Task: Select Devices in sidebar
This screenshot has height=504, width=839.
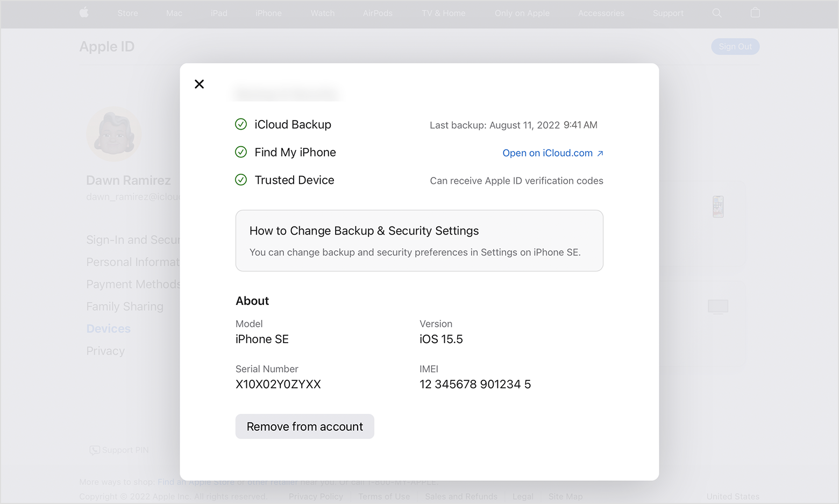Action: [108, 329]
